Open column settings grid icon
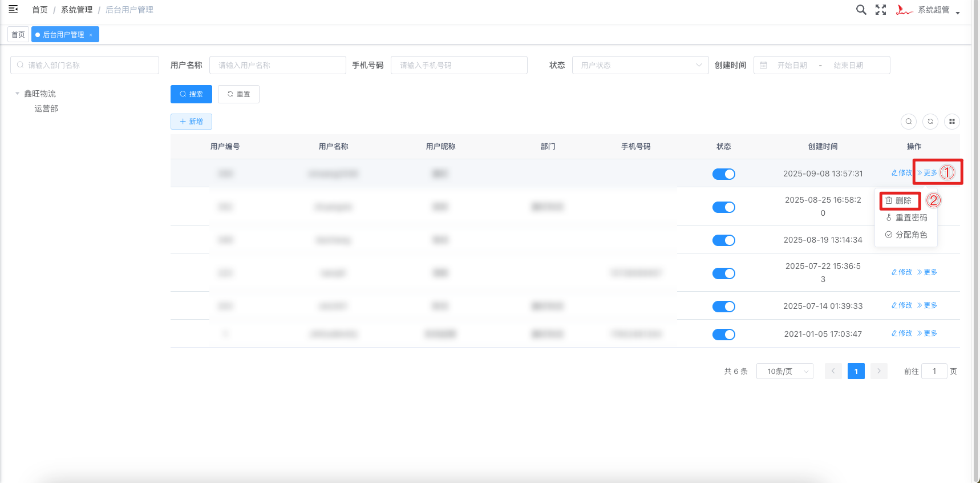This screenshot has height=483, width=980. click(952, 122)
